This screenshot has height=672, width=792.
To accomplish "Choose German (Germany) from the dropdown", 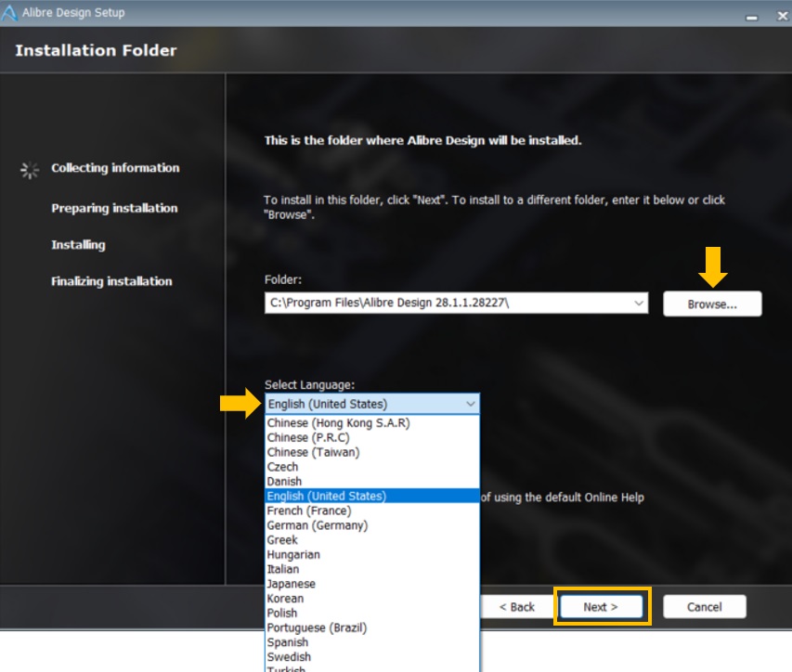I will pyautogui.click(x=317, y=525).
